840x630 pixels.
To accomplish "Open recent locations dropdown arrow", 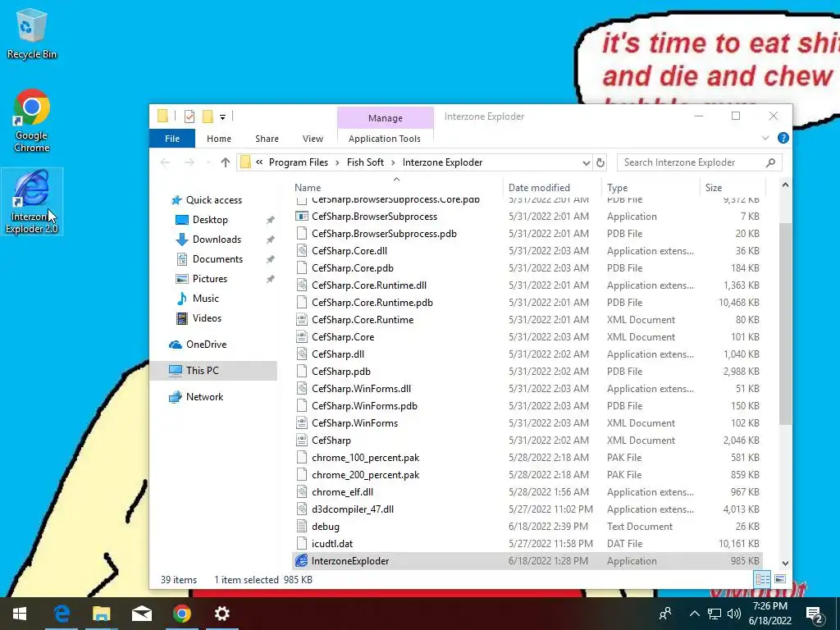I will point(208,162).
